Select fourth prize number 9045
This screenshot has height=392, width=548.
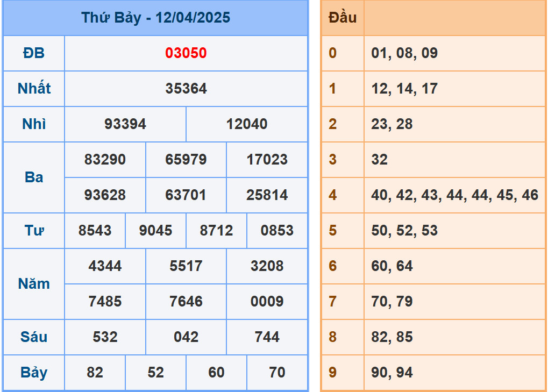(x=156, y=231)
